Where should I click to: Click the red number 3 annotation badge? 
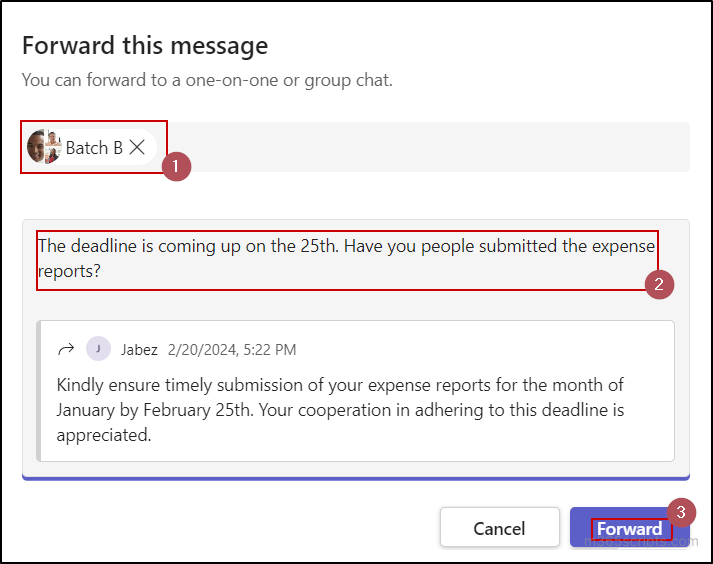coord(681,512)
